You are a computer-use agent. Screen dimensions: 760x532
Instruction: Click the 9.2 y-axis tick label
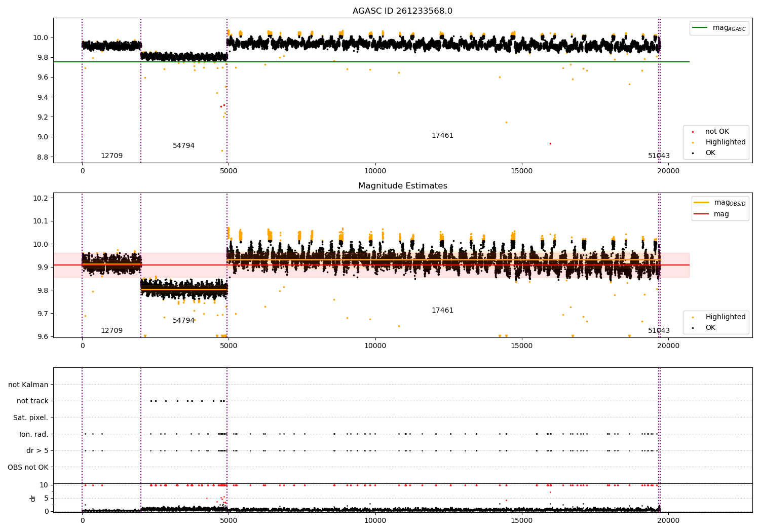click(42, 117)
